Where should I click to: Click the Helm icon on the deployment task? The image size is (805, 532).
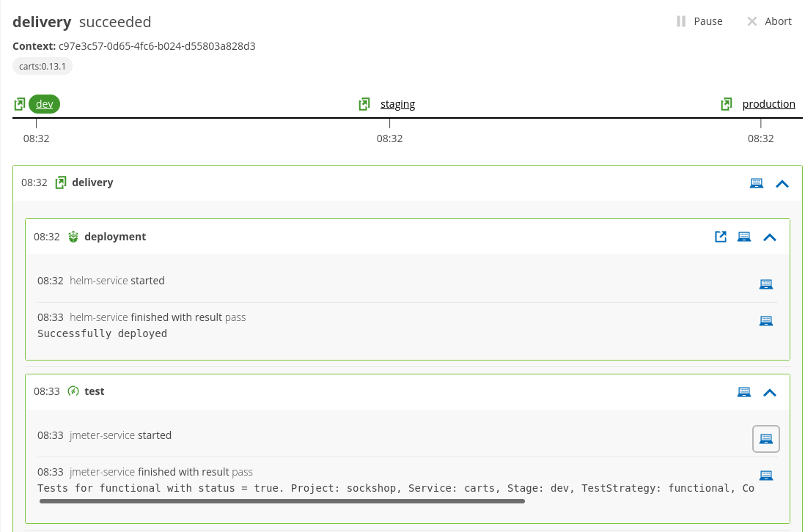(73, 236)
